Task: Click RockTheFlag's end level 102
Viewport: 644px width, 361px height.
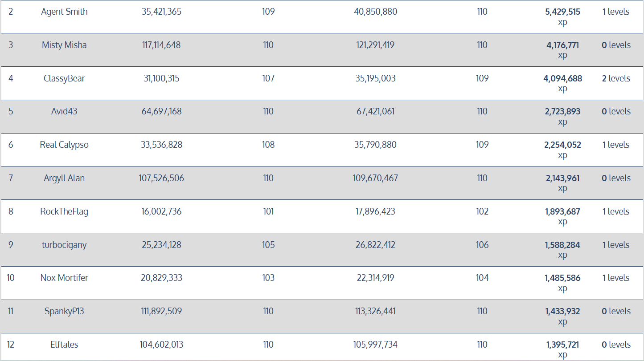Action: pyautogui.click(x=482, y=211)
